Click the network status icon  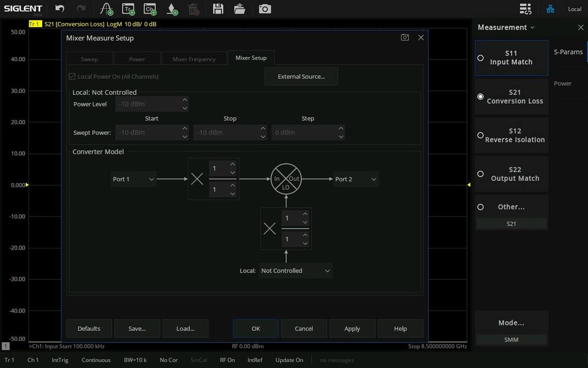click(x=550, y=9)
